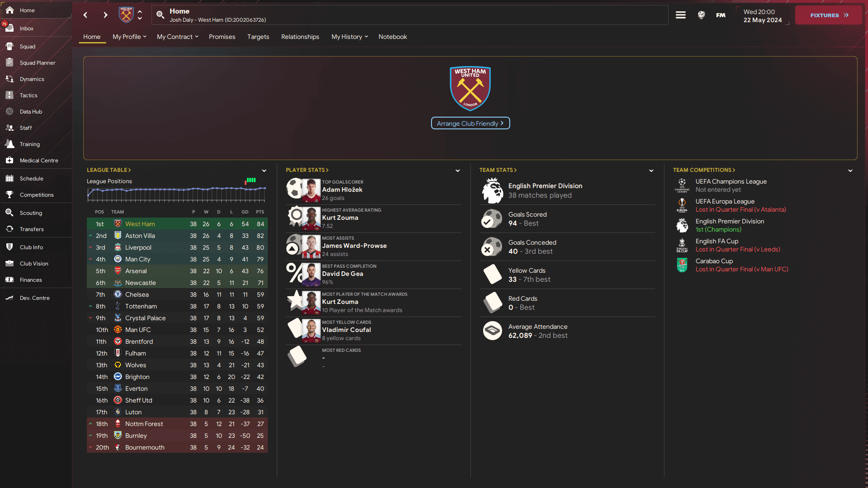868x488 pixels.
Task: Open the Team Competitions heading link
Action: pos(704,170)
